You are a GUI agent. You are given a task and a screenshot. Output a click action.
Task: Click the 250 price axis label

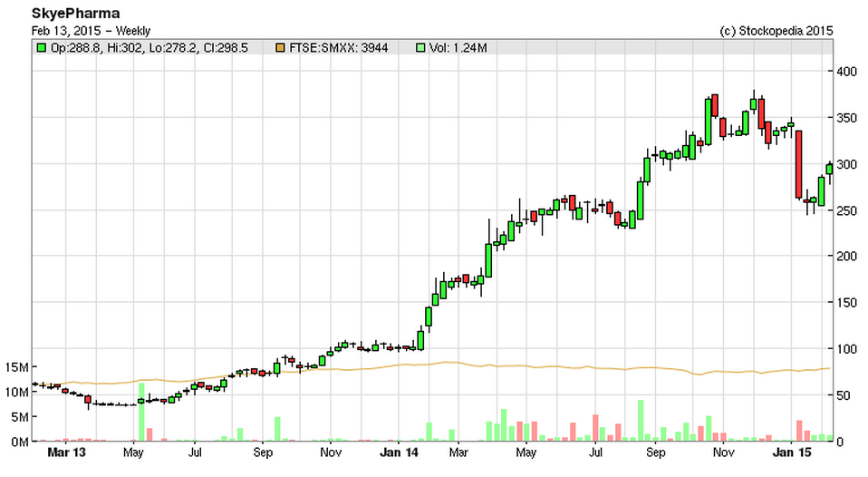tap(846, 210)
